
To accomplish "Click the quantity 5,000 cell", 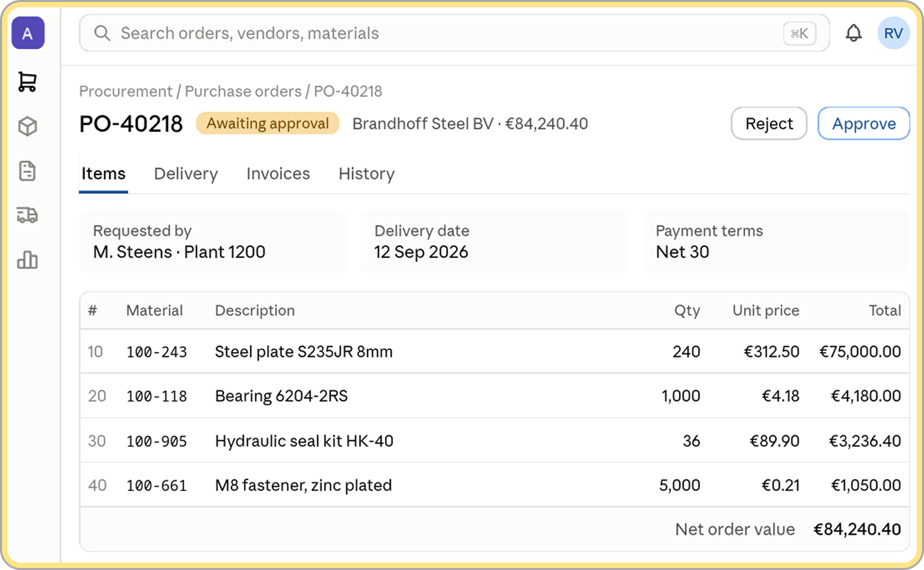I will 679,486.
